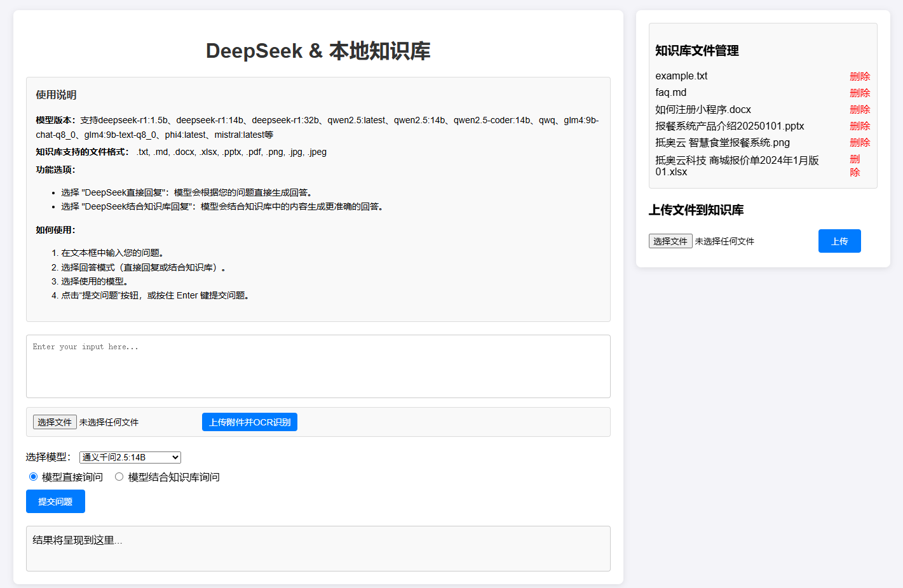
Task: Click the 如何注册小程序.docx file name
Action: [703, 109]
